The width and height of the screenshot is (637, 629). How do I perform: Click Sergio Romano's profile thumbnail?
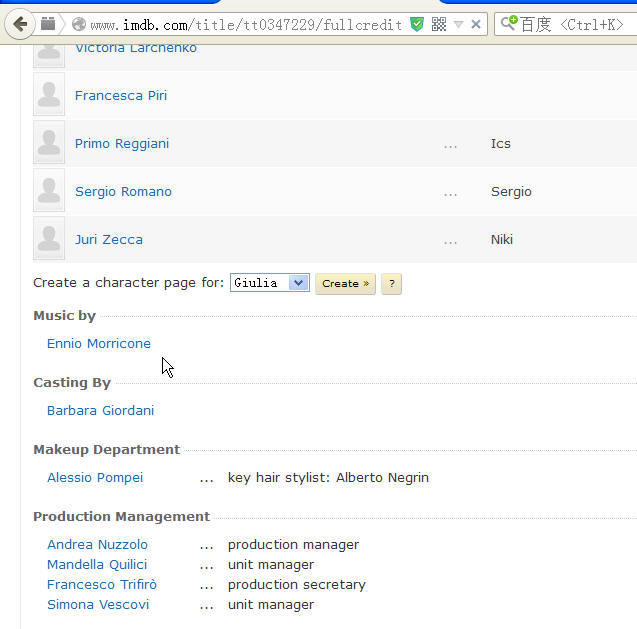click(x=49, y=190)
